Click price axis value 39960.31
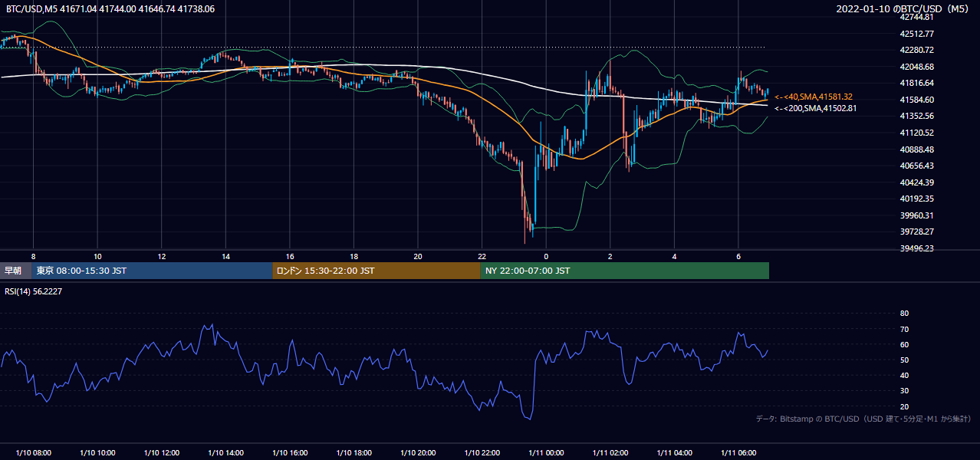Image resolution: width=980 pixels, height=460 pixels. (916, 215)
